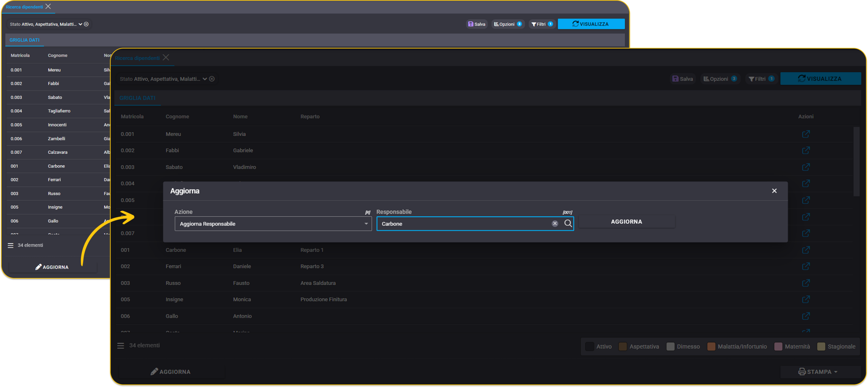868x387 pixels.
Task: Open the action link icon for Fabbi Gabriele
Action: click(806, 150)
